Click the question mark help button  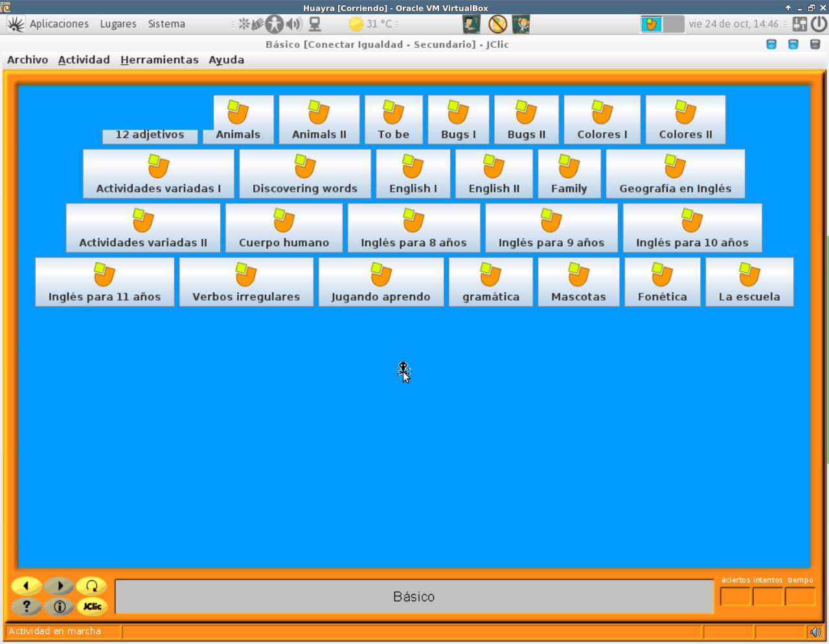(x=26, y=606)
